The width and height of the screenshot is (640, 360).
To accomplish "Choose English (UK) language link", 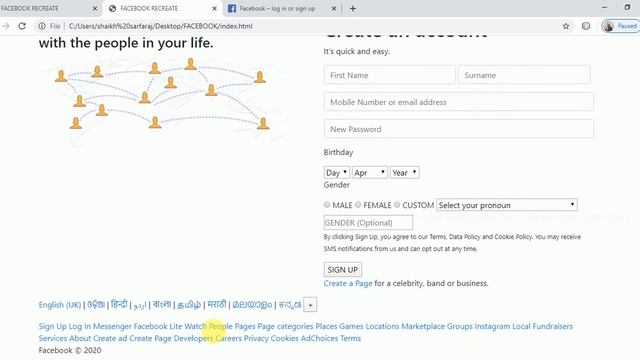I will [60, 305].
